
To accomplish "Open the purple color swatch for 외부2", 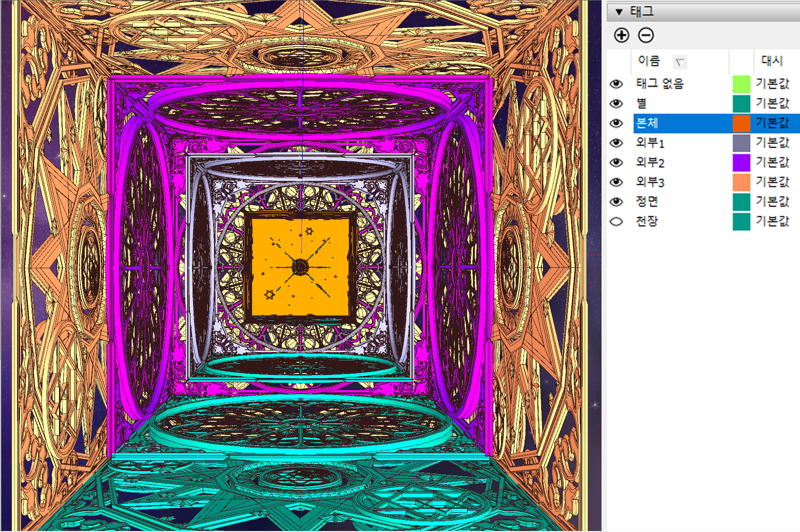I will [x=741, y=162].
